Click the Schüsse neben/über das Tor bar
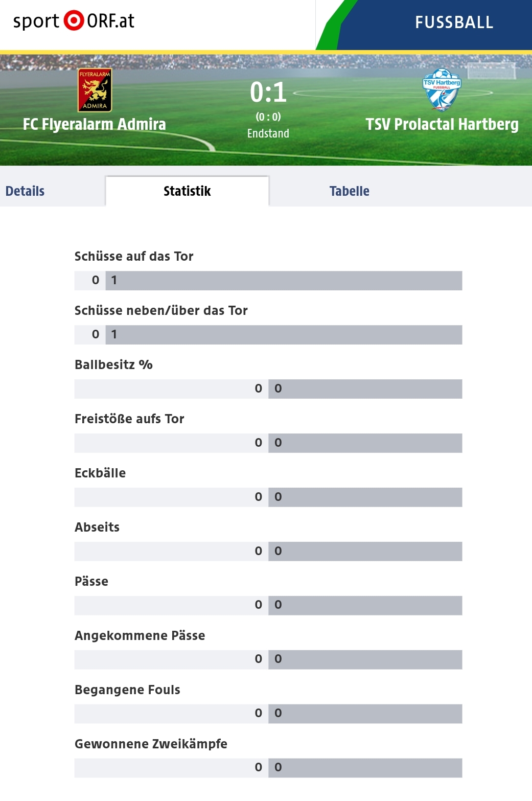The image size is (532, 801). [268, 335]
